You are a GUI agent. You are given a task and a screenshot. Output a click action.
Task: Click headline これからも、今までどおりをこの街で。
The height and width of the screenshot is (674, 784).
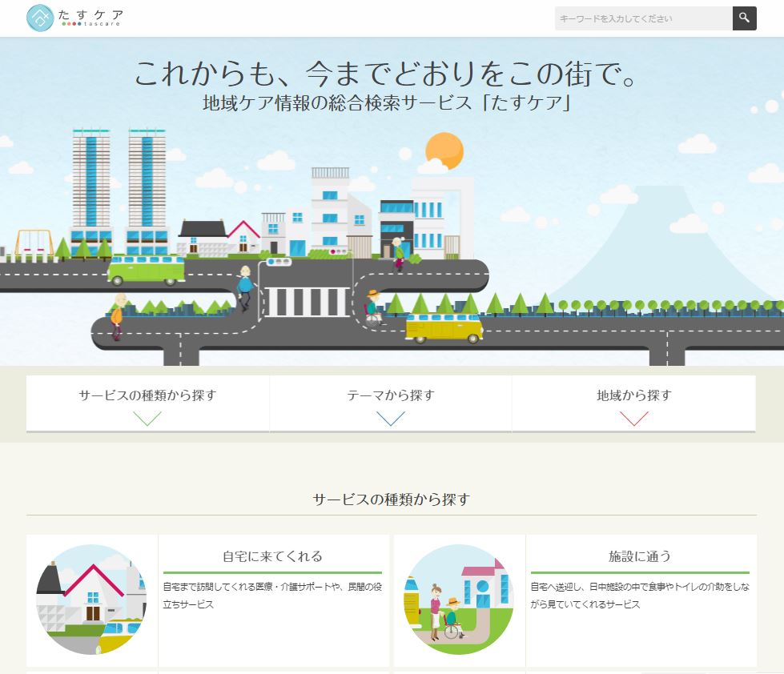pyautogui.click(x=386, y=74)
